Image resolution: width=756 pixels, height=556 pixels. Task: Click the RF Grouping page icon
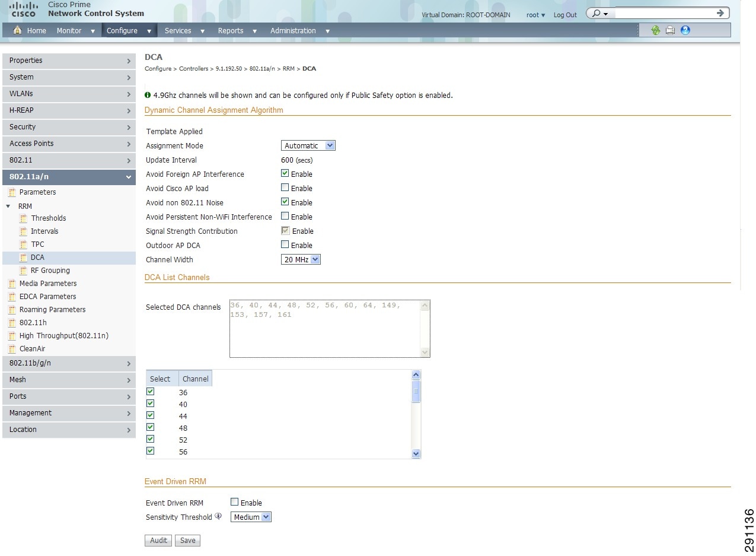coord(23,271)
